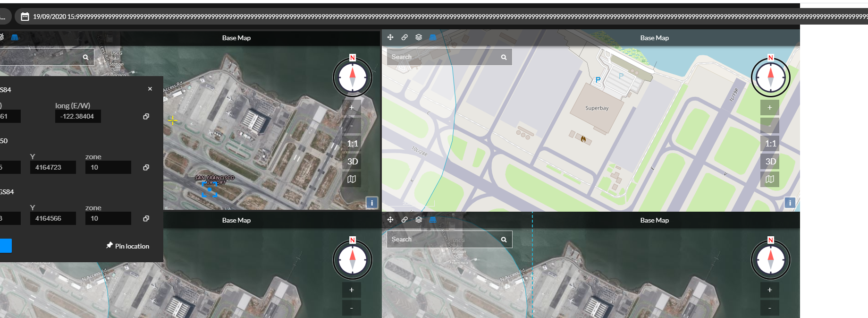
Task: Click blue focus marker at San Francisco Airport label
Action: point(210,189)
